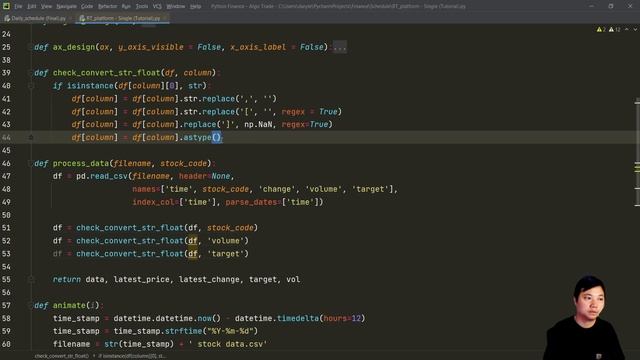Click 'regex' parameter on line 42
This screenshot has height=360, width=640.
pos(293,112)
